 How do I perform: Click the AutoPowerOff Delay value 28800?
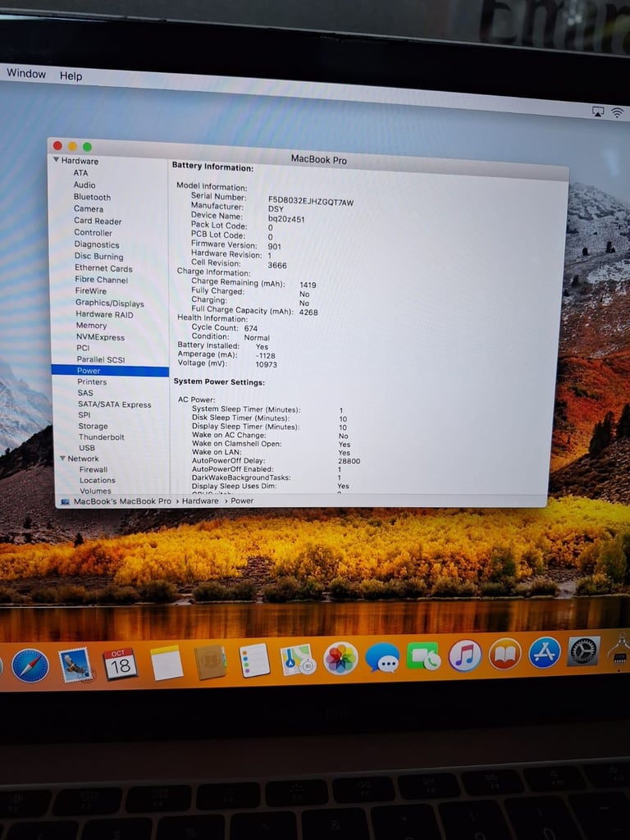point(349,461)
